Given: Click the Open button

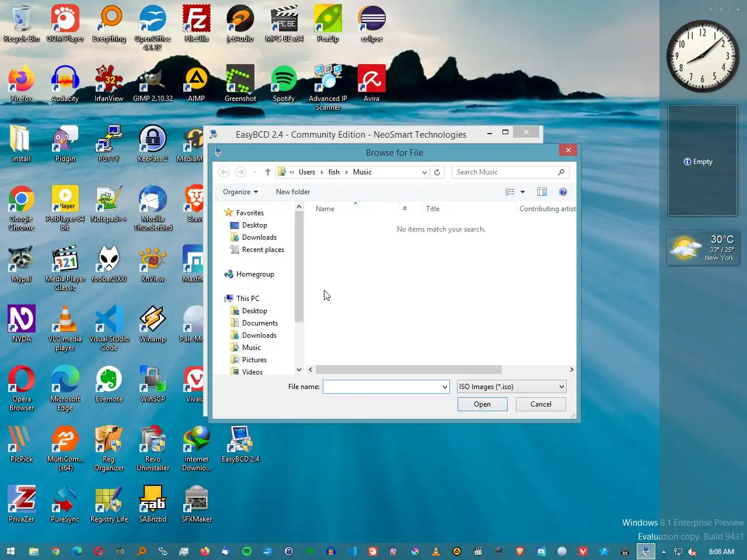Looking at the screenshot, I should (x=483, y=404).
